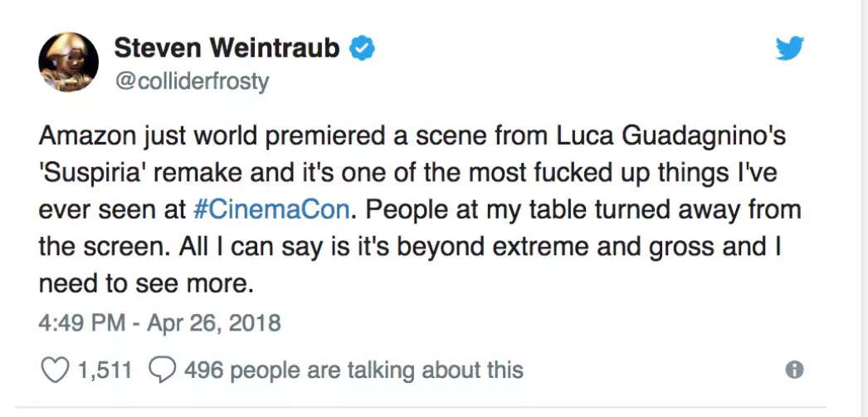Open the tweet info icon
868x417 pixels.
794,370
